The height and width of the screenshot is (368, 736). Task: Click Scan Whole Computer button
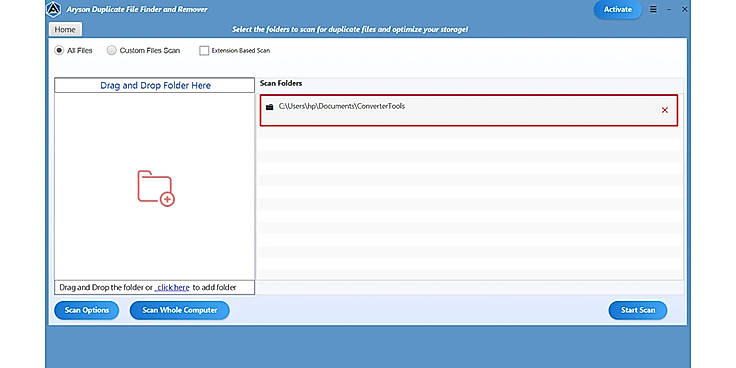(x=180, y=310)
